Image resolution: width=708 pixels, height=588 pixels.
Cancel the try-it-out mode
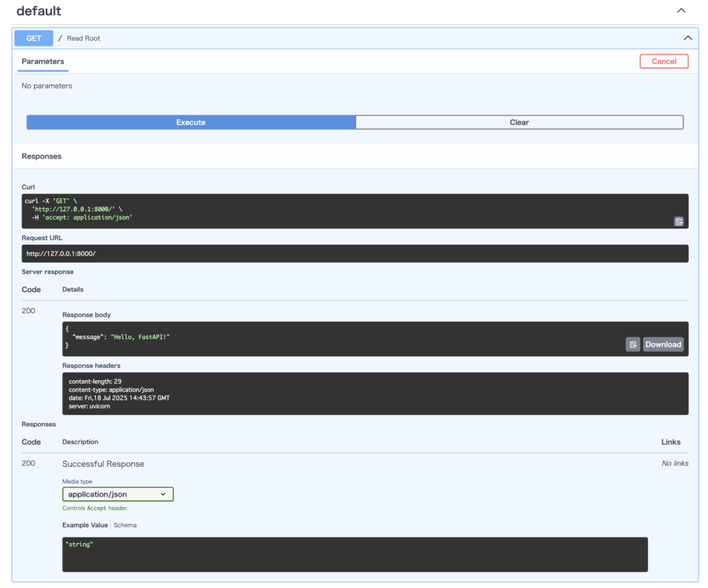coord(664,62)
